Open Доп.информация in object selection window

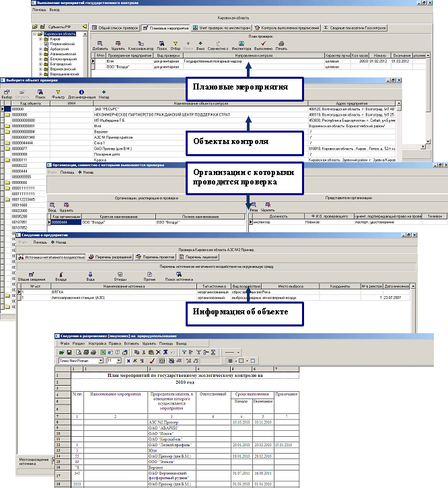coord(81,94)
